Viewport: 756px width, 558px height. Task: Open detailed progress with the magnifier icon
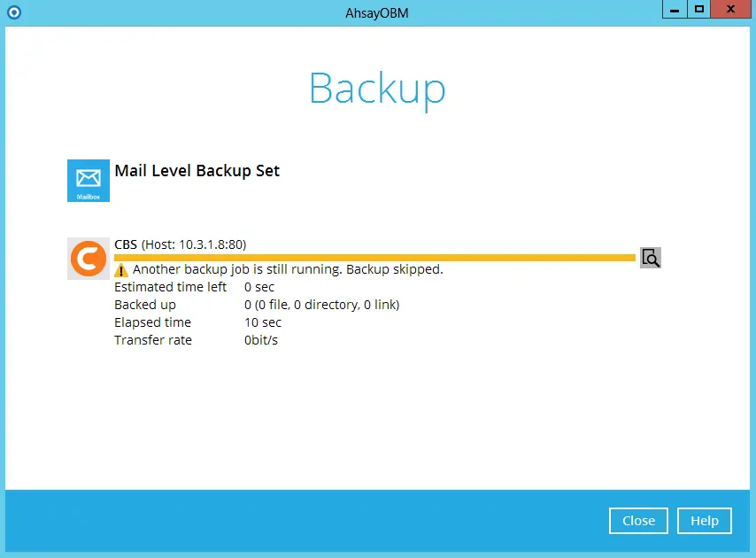[x=651, y=258]
